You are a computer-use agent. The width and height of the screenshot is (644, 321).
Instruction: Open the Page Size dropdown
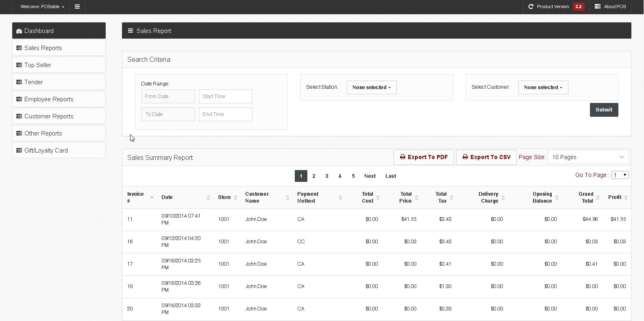pyautogui.click(x=588, y=157)
